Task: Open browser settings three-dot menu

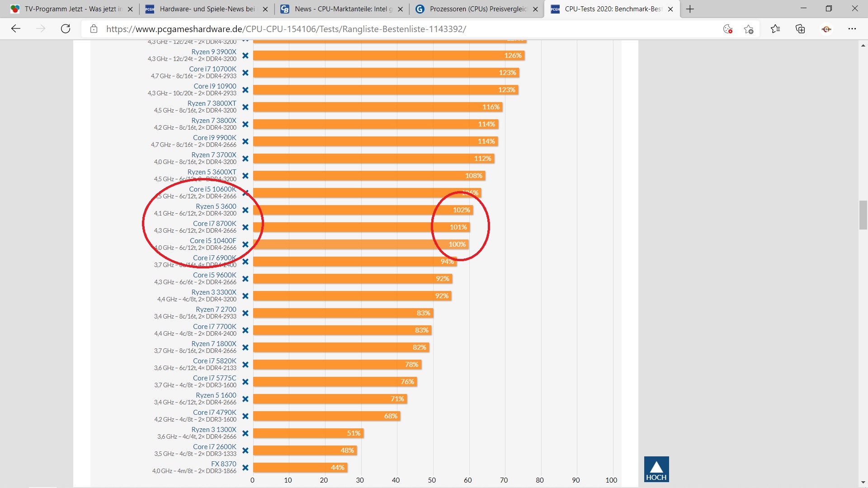Action: click(852, 29)
